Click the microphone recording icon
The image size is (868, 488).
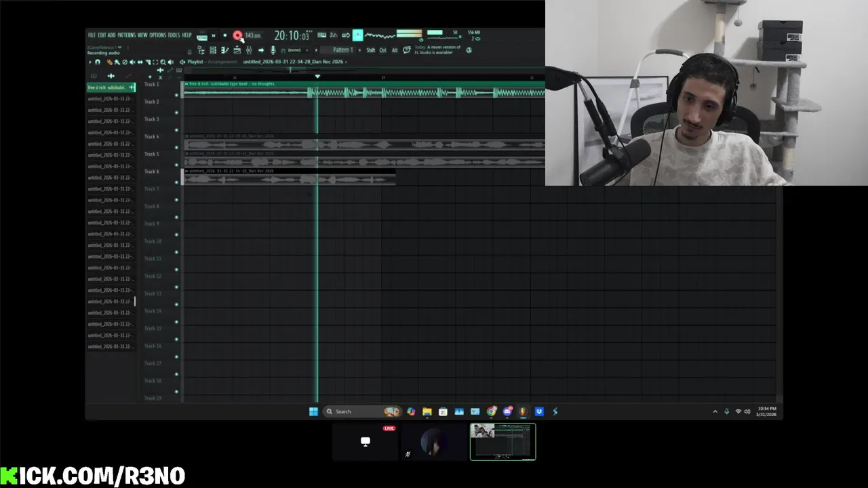pyautogui.click(x=273, y=50)
